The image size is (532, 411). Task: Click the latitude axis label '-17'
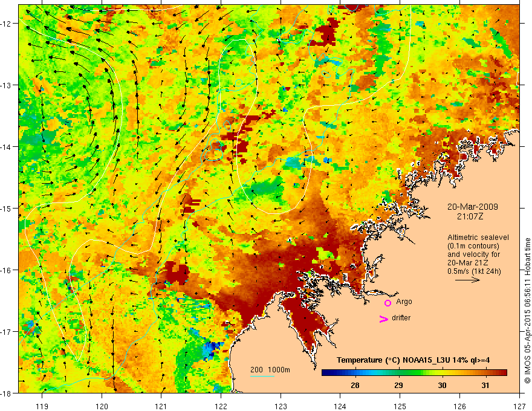tap(7, 331)
